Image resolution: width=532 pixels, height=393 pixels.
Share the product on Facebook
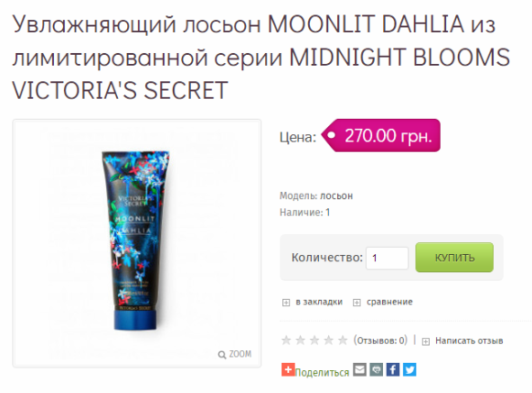(x=392, y=369)
